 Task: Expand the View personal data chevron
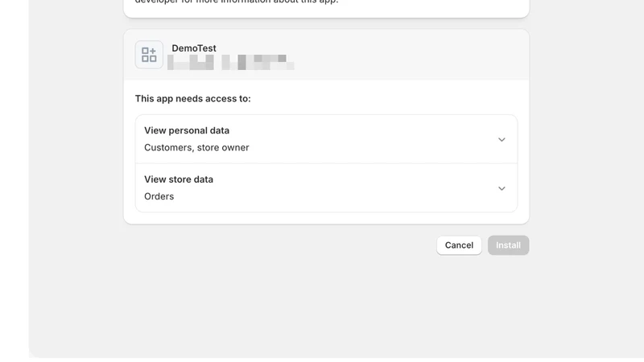(502, 139)
